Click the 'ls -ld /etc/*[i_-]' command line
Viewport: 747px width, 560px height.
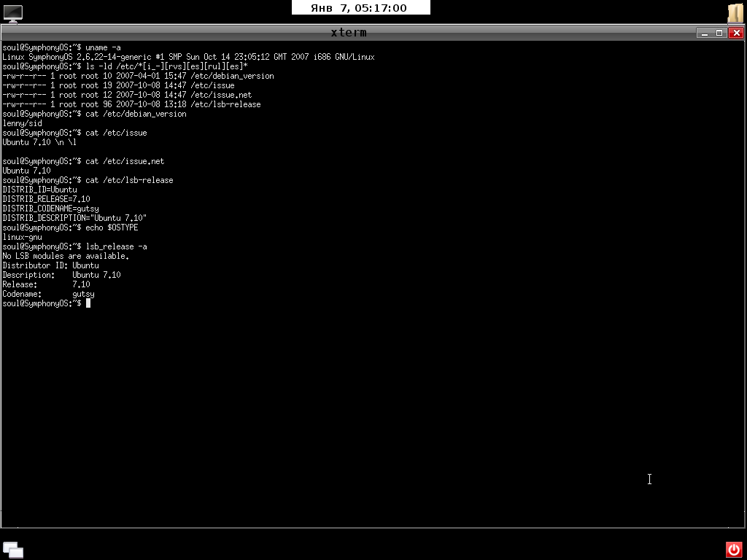coord(166,66)
